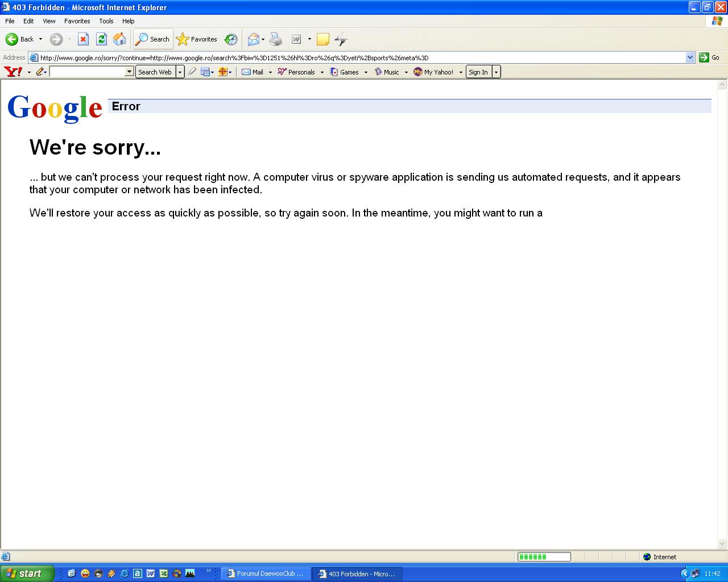Open the Windows start button

pos(27,573)
